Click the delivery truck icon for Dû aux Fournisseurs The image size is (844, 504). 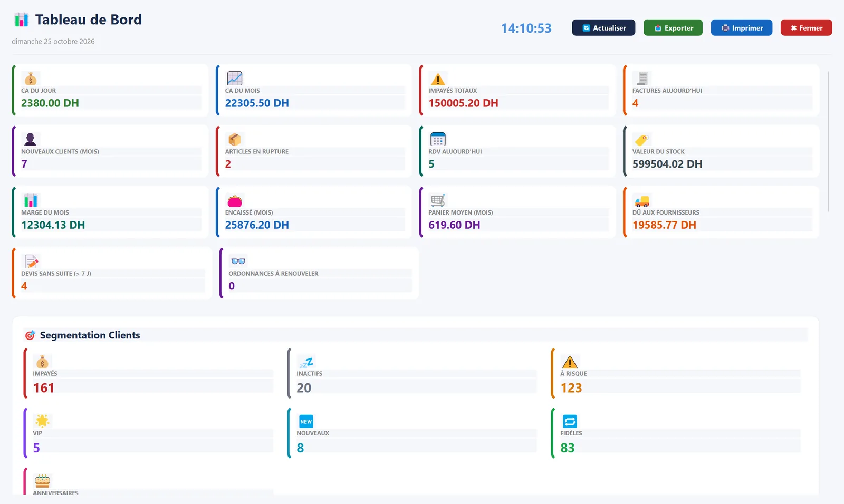point(642,201)
